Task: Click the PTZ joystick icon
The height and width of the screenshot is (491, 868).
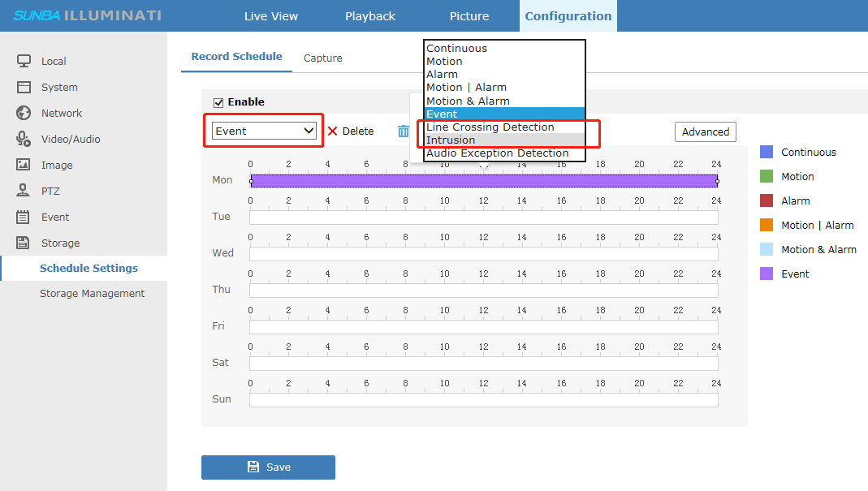Action: tap(24, 191)
